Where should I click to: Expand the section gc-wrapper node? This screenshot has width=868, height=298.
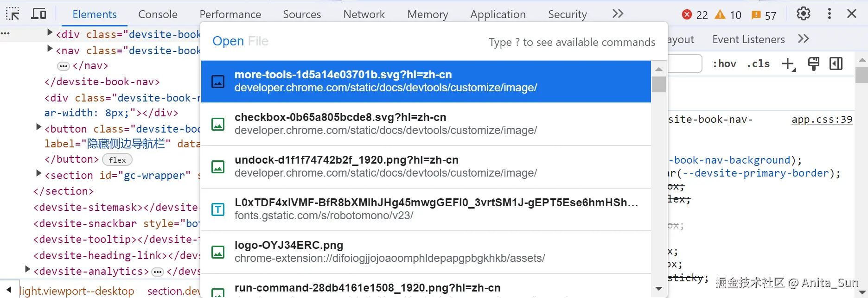point(39,174)
